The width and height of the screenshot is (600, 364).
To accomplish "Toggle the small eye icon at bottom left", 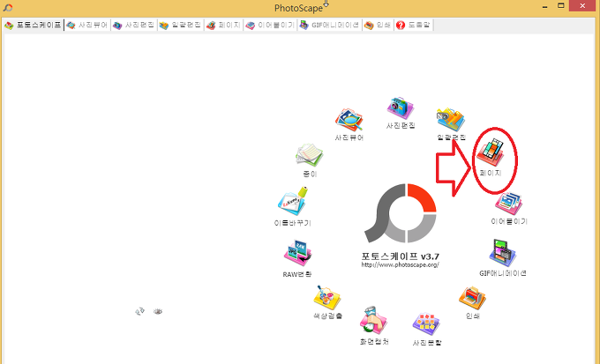I will click(158, 312).
